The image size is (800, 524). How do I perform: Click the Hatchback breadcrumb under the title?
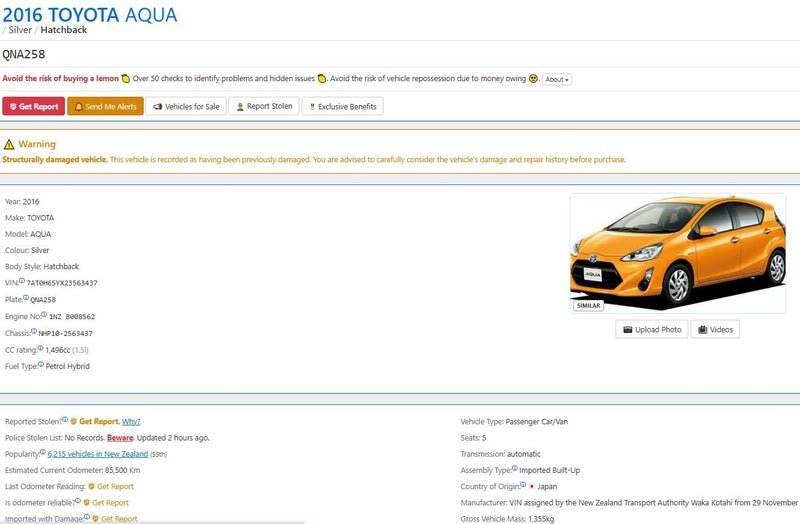64,30
